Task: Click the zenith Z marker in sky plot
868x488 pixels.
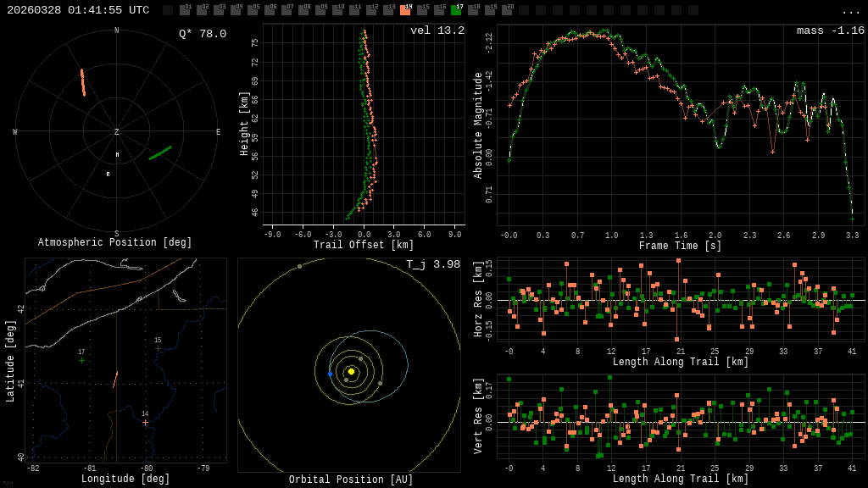Action: [117, 132]
